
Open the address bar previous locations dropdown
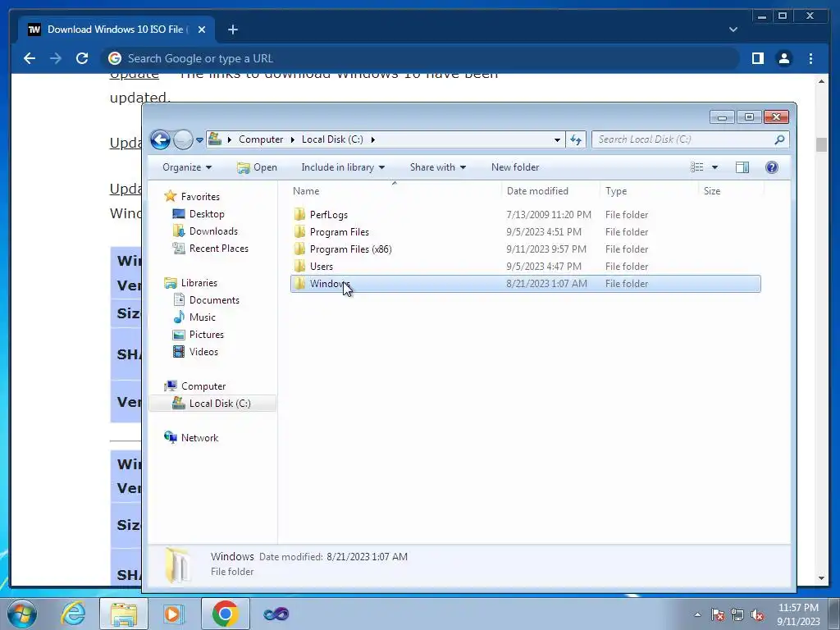tap(557, 139)
